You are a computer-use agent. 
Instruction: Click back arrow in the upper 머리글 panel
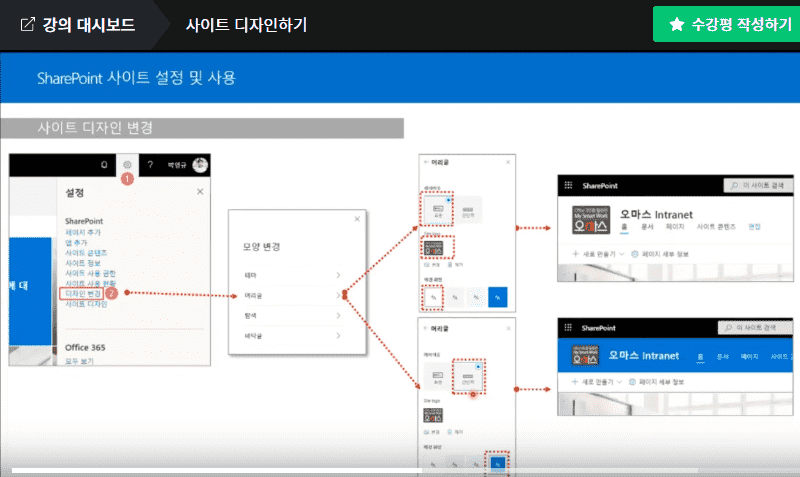coord(426,162)
